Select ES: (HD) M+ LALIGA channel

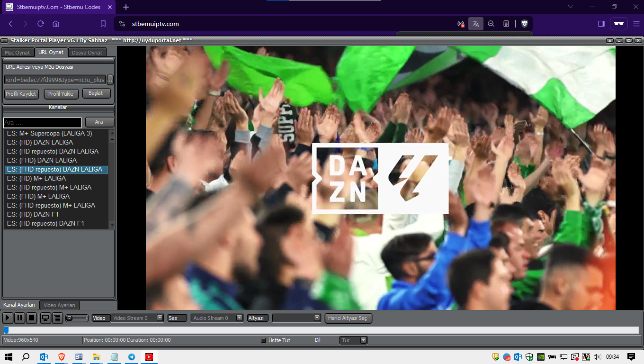(56, 178)
